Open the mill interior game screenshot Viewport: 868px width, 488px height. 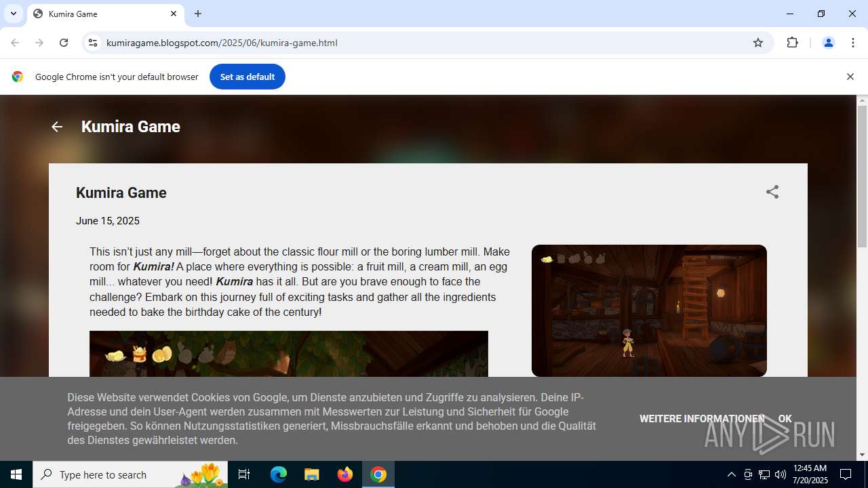click(649, 310)
